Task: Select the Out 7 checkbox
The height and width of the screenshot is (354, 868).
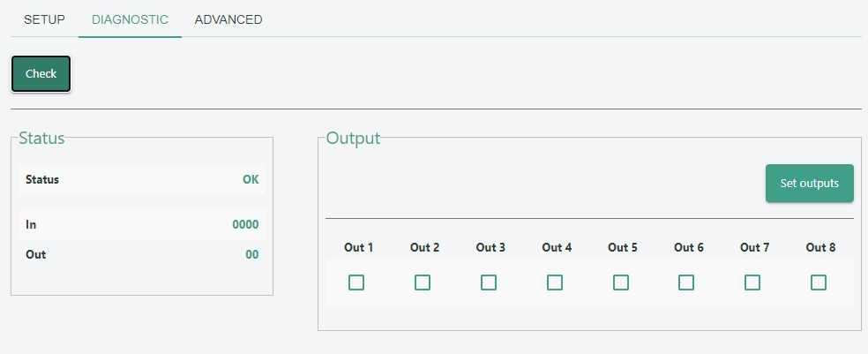Action: (752, 282)
